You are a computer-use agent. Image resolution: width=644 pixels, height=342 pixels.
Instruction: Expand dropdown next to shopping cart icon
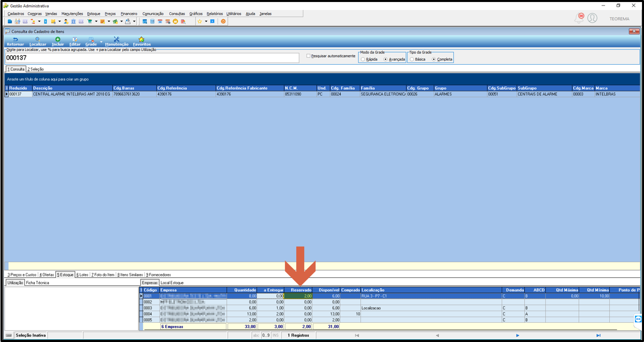(96, 22)
